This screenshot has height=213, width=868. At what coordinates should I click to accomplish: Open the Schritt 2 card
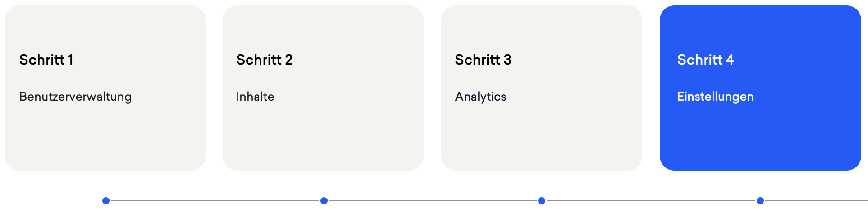point(323,88)
